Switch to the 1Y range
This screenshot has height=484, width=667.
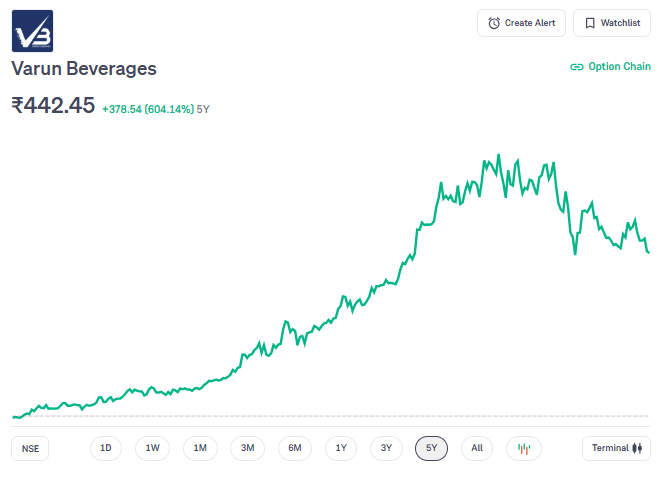pos(341,448)
